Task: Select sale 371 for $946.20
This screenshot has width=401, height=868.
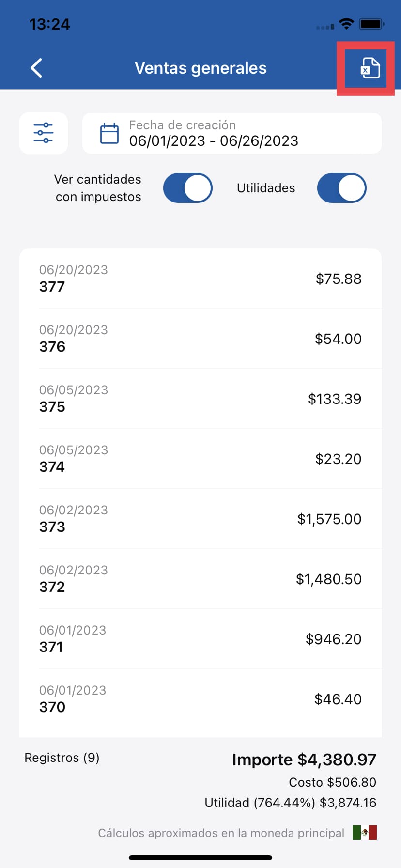Action: coord(200,639)
